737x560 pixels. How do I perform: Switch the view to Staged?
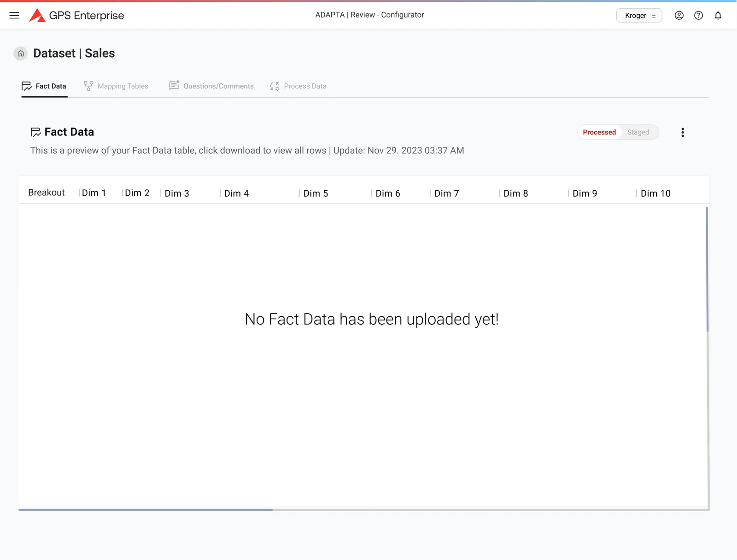tap(638, 132)
